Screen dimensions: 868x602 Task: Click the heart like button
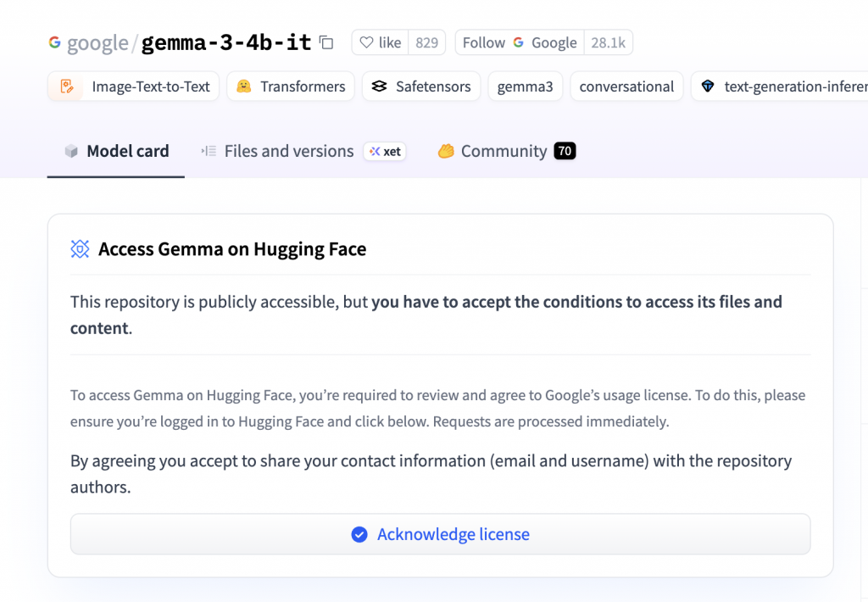381,42
